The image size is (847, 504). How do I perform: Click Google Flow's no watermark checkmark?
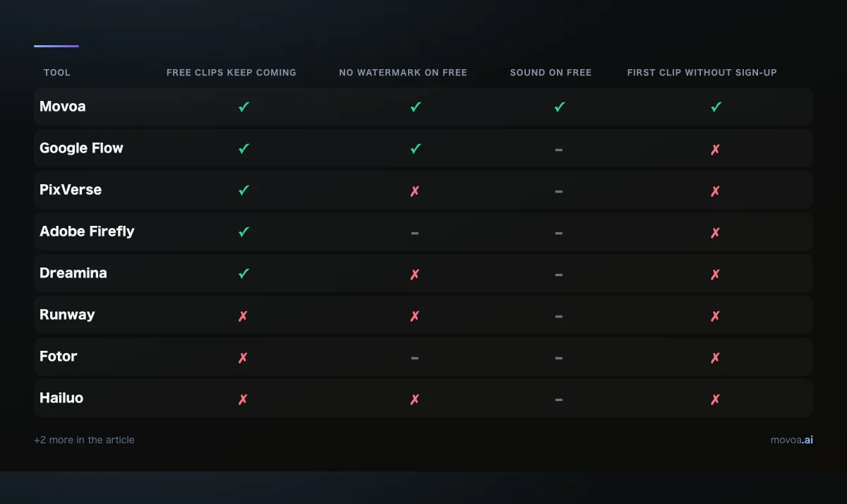(416, 149)
